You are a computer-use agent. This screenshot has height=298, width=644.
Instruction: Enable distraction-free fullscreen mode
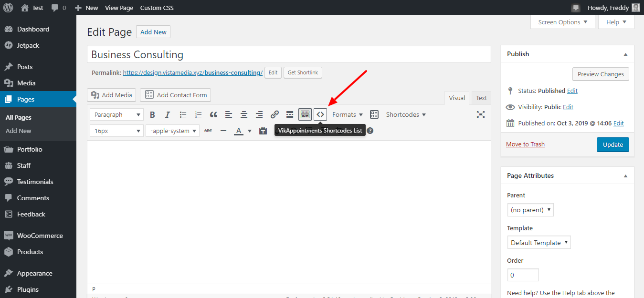[481, 114]
